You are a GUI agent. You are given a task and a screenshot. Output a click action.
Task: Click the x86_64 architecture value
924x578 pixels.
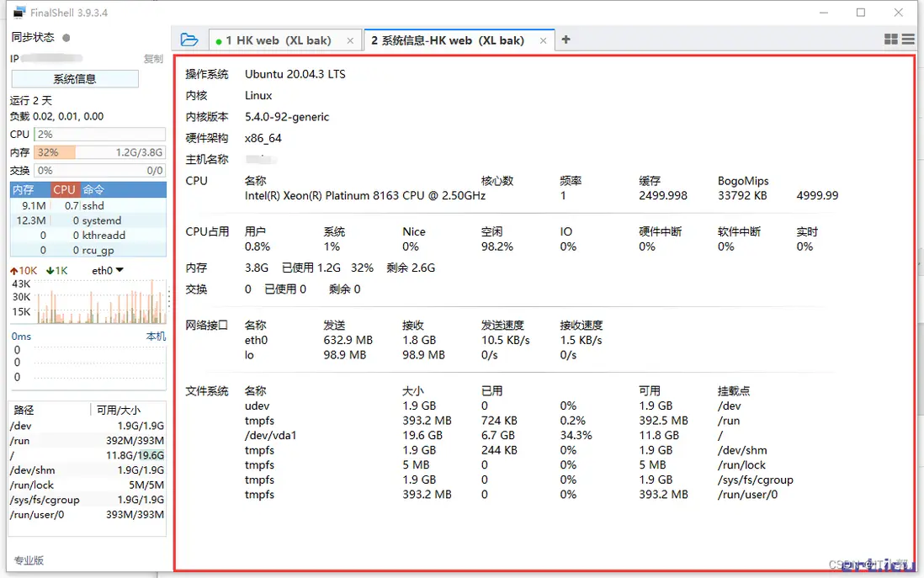click(263, 138)
